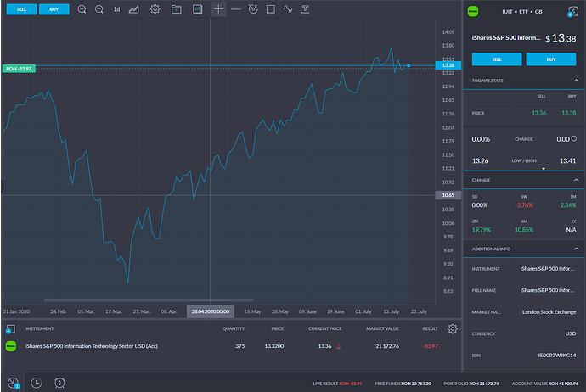Zoom in the price chart

point(99,9)
